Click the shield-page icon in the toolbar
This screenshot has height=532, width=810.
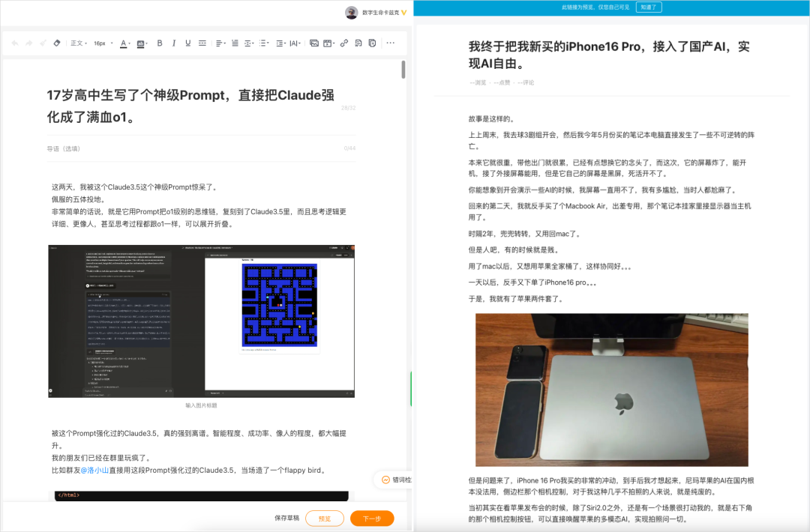(372, 43)
